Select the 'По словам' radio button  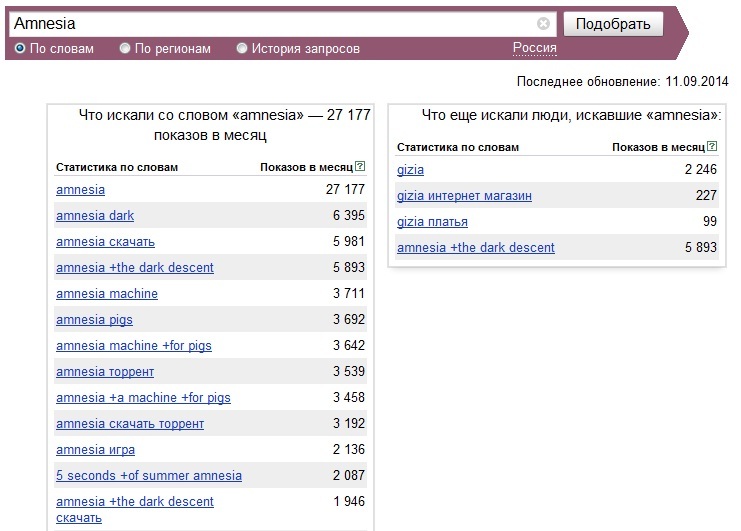click(19, 48)
